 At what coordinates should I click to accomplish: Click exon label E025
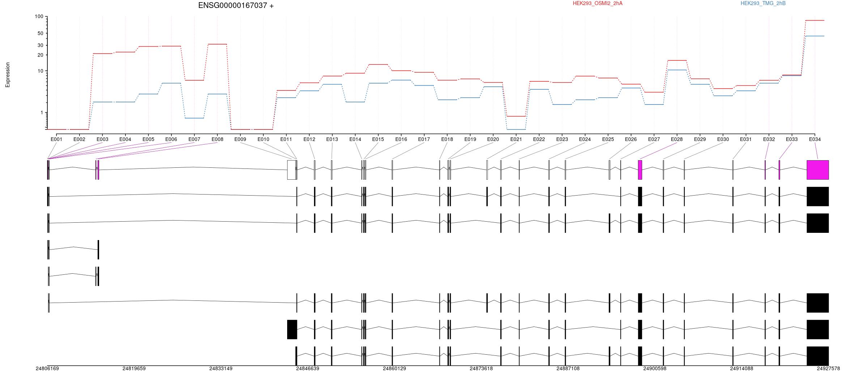pyautogui.click(x=608, y=139)
